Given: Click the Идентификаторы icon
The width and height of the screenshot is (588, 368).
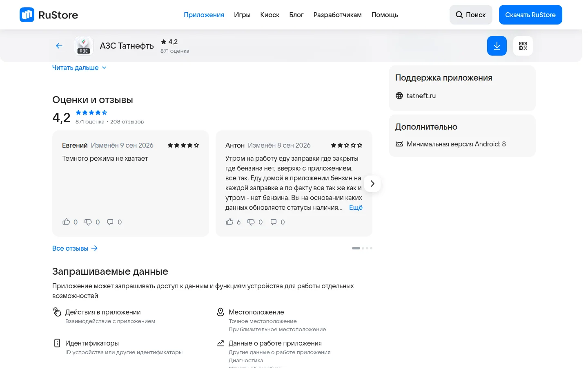Looking at the screenshot, I should coord(57,343).
